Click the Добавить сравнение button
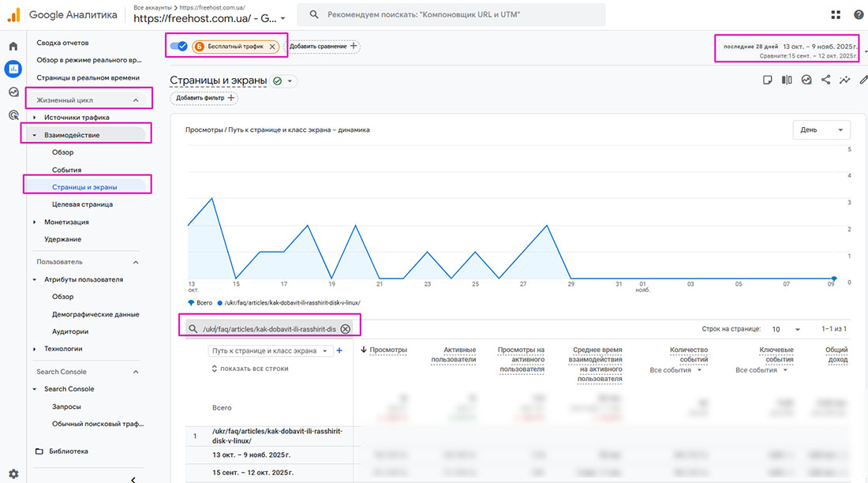The height and width of the screenshot is (483, 868). [321, 46]
